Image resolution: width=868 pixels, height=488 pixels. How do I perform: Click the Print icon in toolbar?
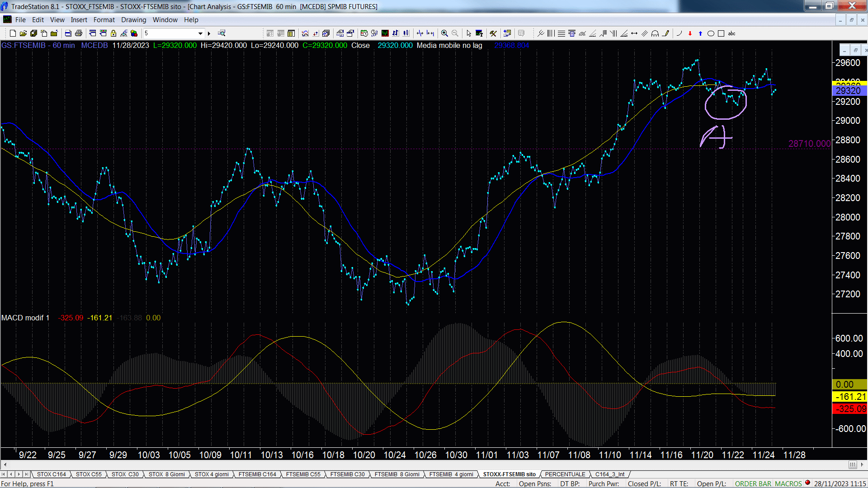(x=78, y=33)
